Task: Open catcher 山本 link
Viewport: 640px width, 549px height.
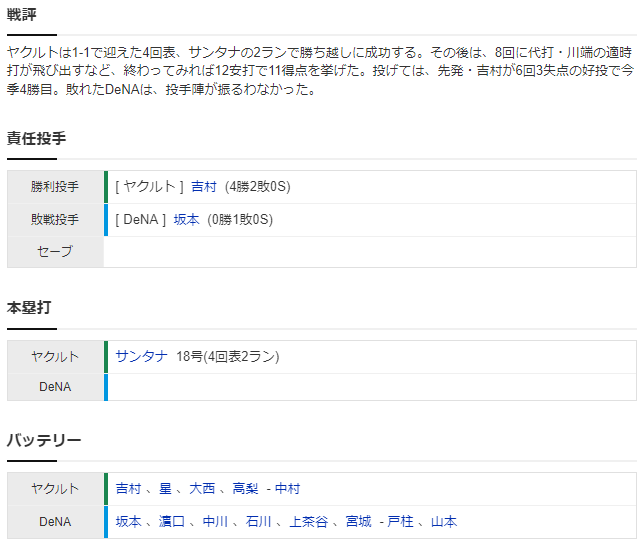Action: click(x=444, y=522)
